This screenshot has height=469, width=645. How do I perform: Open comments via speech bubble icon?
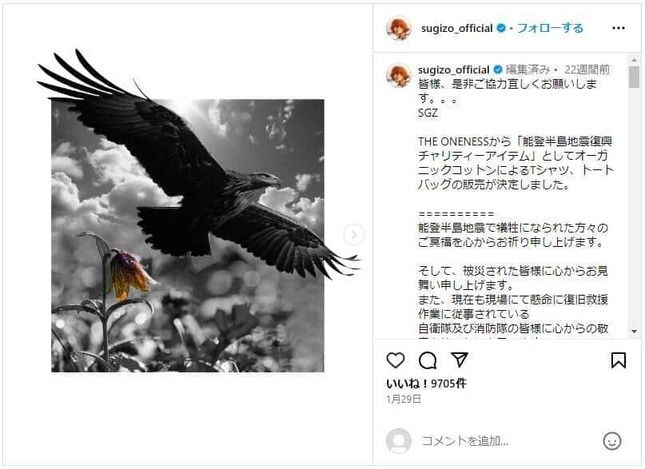(x=427, y=361)
